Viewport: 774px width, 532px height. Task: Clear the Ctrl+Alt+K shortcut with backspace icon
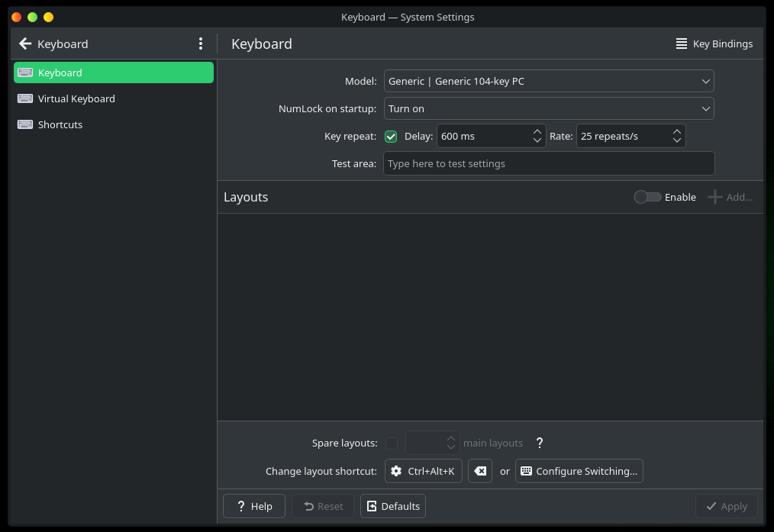click(480, 471)
